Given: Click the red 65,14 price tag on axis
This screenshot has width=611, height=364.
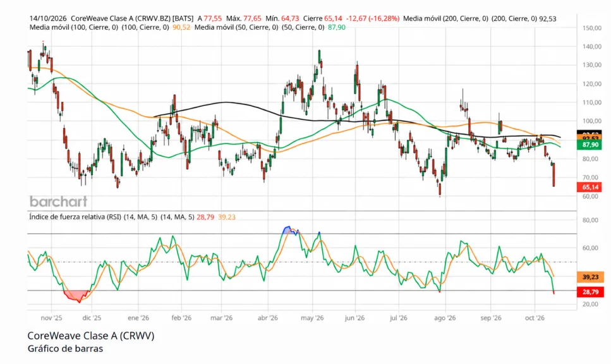Looking at the screenshot, I should 590,187.
